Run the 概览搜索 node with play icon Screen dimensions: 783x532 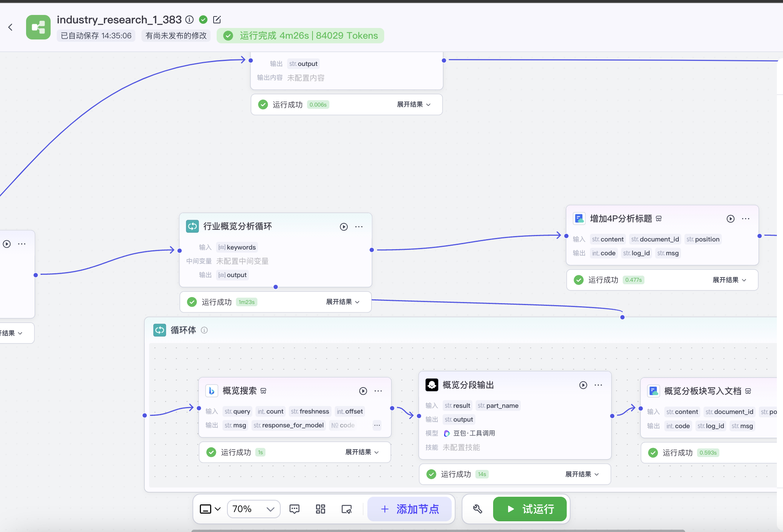click(363, 391)
